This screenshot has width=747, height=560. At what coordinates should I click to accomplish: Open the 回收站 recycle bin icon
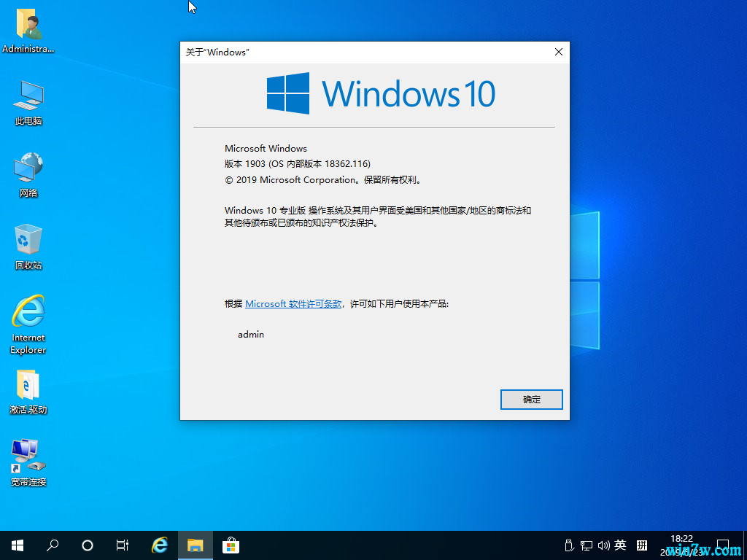click(28, 246)
